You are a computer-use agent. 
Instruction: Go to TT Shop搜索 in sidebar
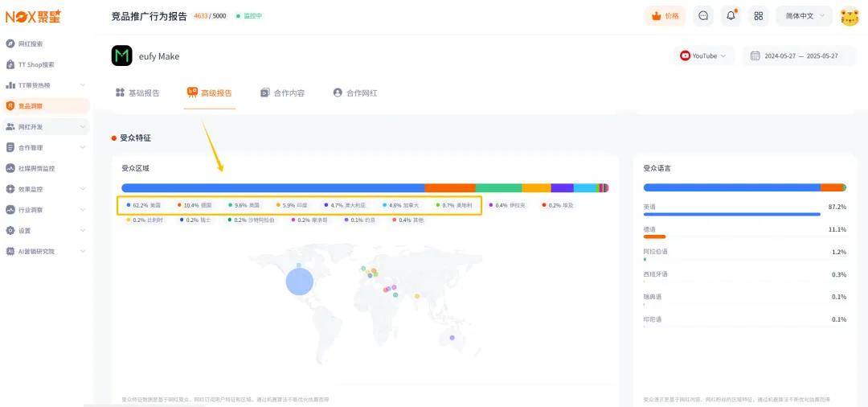[x=35, y=64]
